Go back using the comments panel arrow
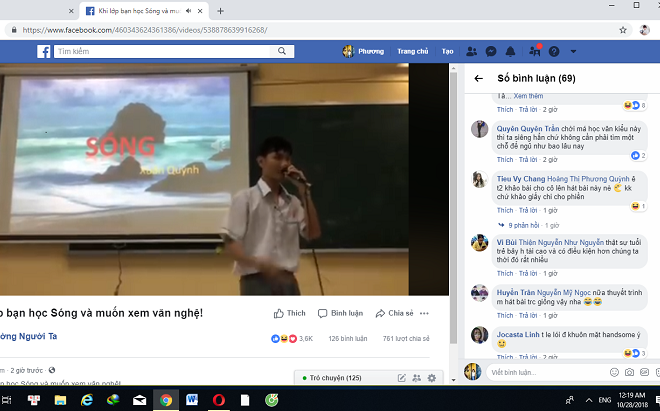This screenshot has width=660, height=411. point(478,78)
